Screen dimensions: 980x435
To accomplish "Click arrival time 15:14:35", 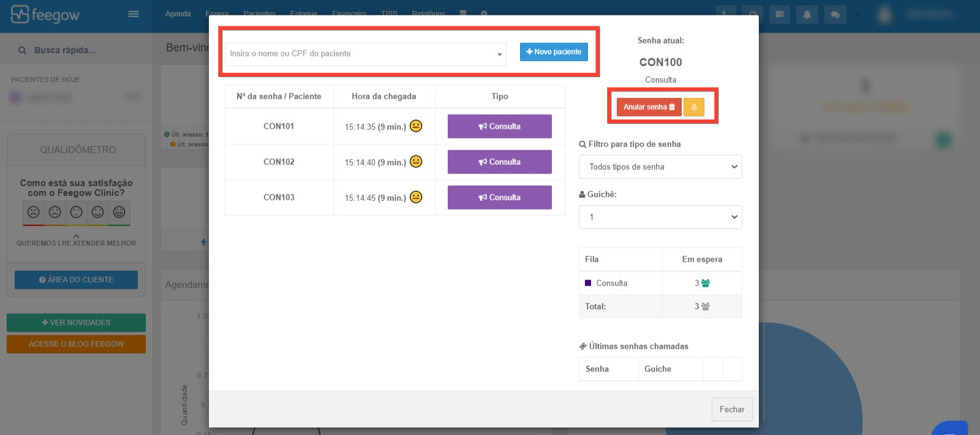I will pos(360,127).
